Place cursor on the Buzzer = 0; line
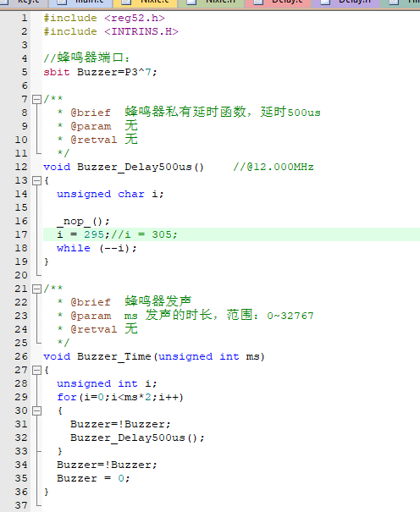 (x=93, y=479)
